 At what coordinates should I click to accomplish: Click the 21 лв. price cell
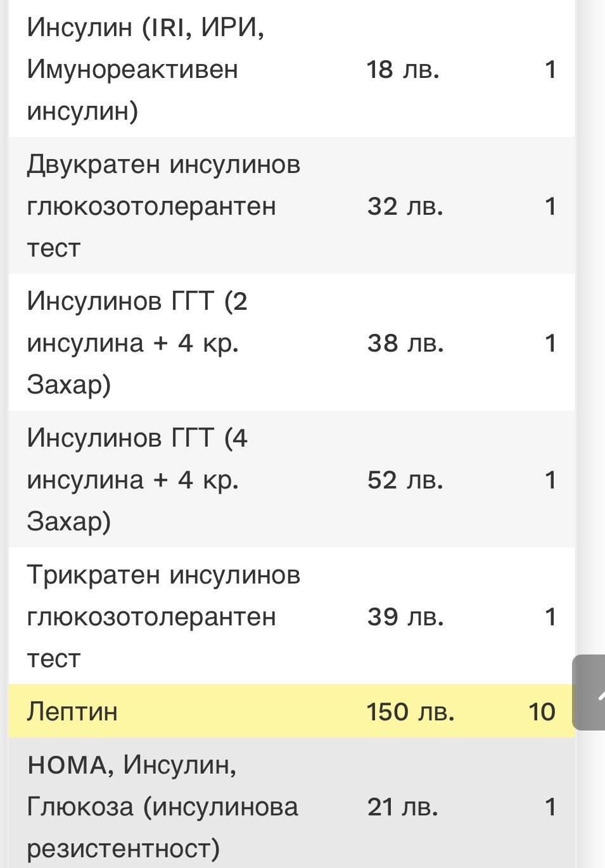(x=403, y=807)
